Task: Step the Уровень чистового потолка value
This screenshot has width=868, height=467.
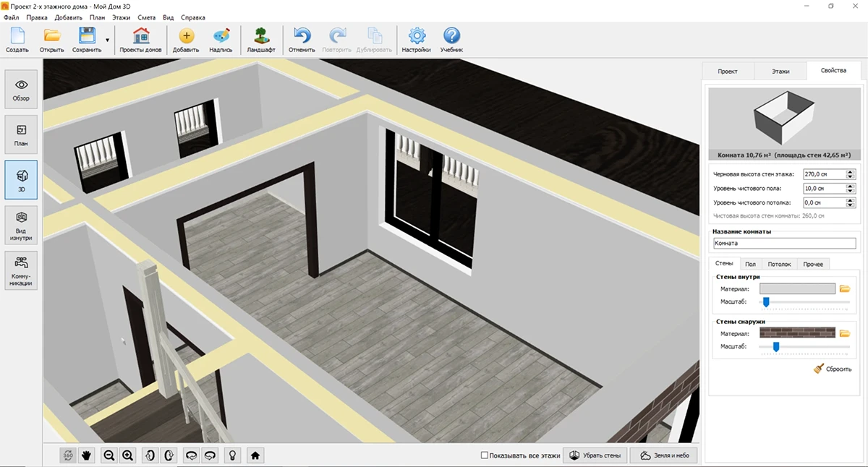Action: 850,202
